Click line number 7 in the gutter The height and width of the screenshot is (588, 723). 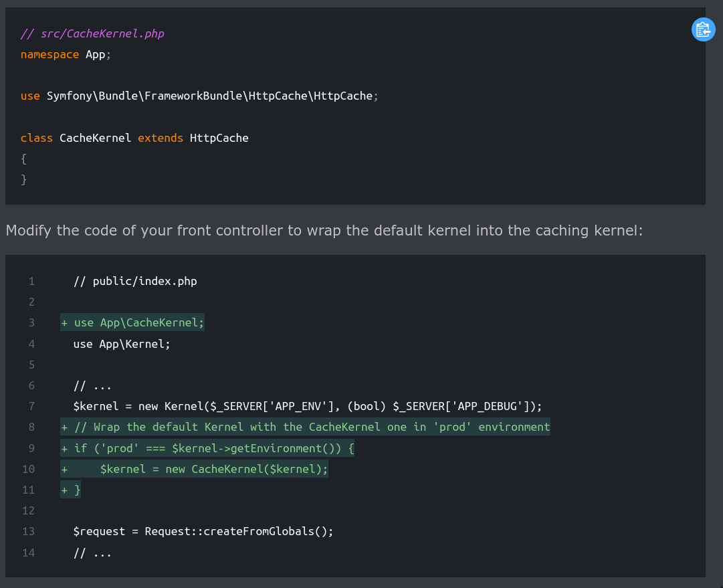[x=31, y=406]
